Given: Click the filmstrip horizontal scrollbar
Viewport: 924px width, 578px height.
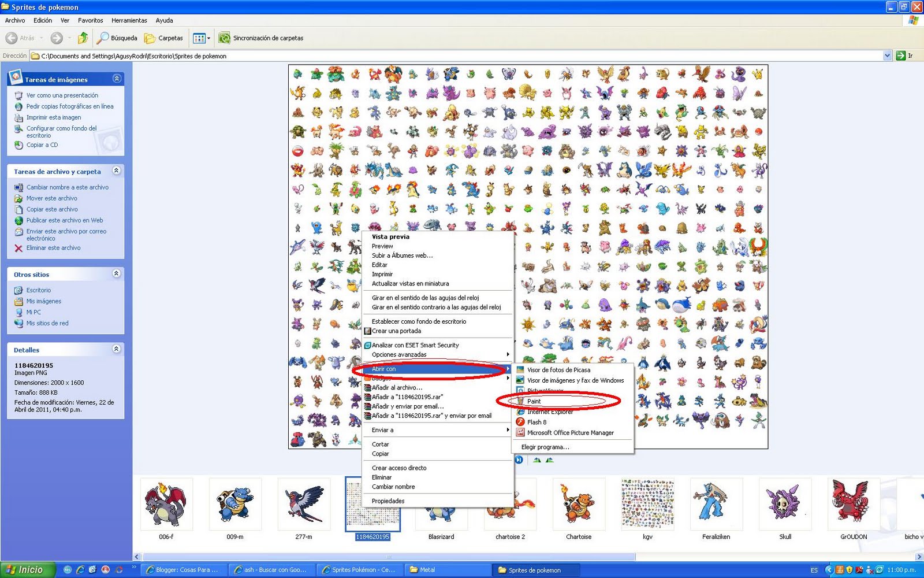Looking at the screenshot, I should (x=388, y=557).
